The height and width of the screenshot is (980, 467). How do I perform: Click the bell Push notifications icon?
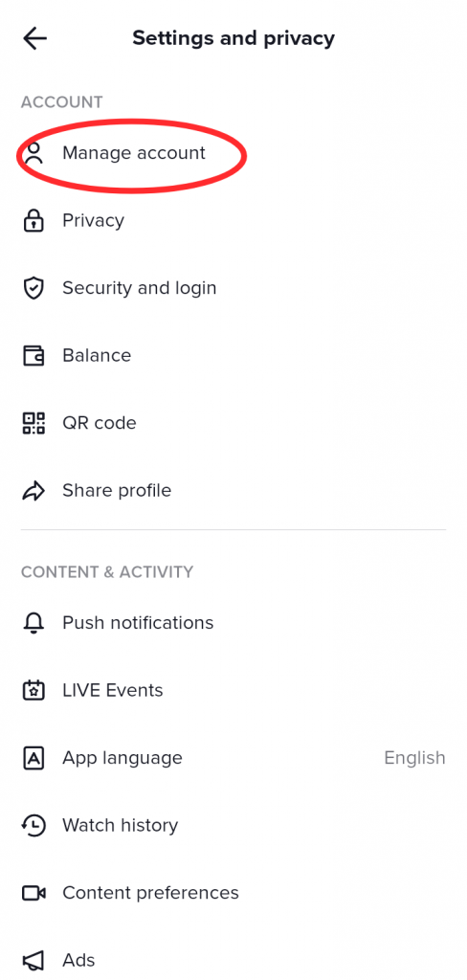click(33, 623)
